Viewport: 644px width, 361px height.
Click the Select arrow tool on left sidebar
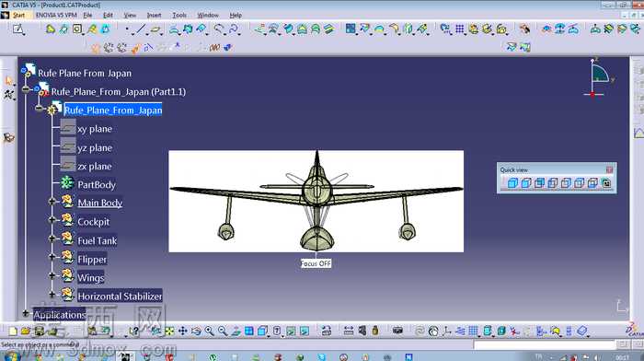click(x=8, y=81)
